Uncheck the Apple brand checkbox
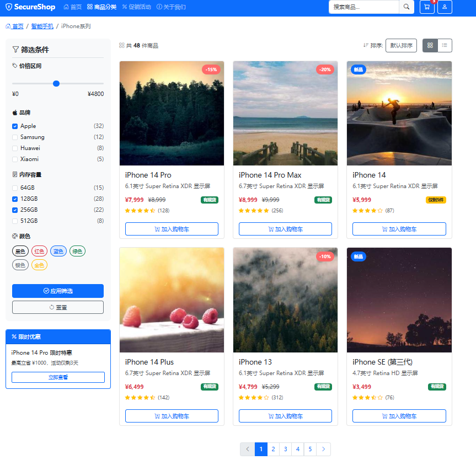 (15, 126)
